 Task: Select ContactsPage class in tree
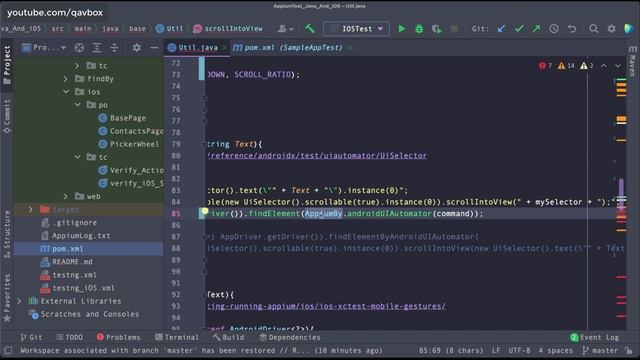(131, 131)
